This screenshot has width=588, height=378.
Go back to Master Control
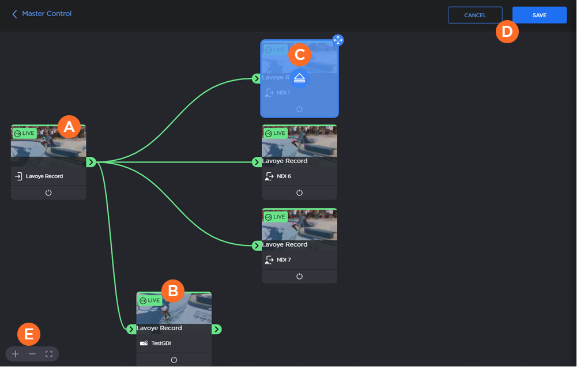point(42,13)
